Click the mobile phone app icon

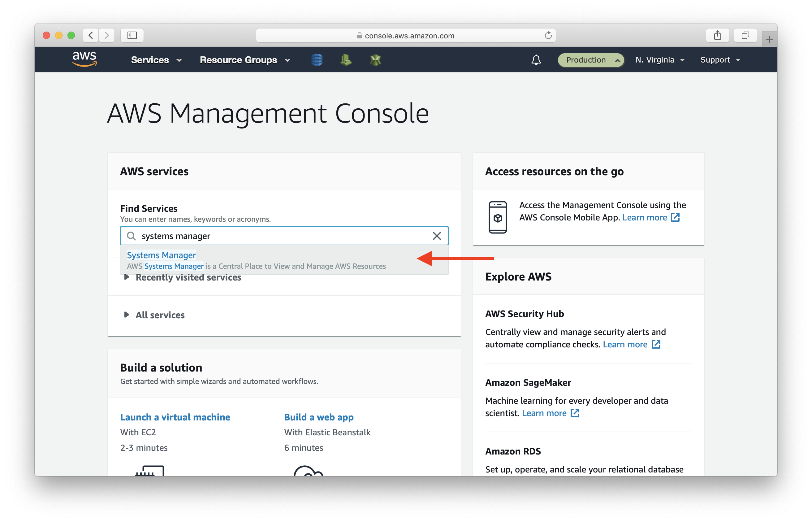point(498,217)
